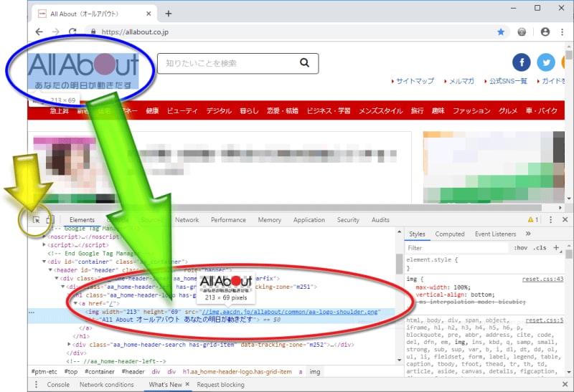Open the Memory tab

pos(270,220)
